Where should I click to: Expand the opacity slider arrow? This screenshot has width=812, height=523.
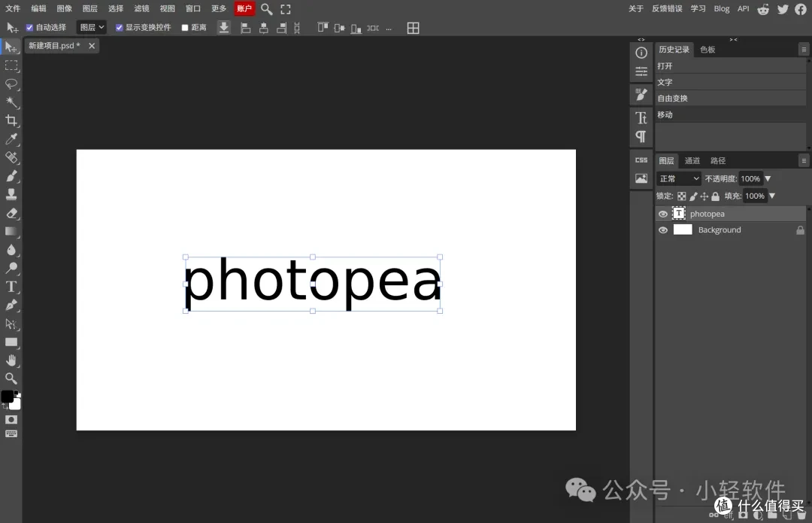[x=768, y=179]
